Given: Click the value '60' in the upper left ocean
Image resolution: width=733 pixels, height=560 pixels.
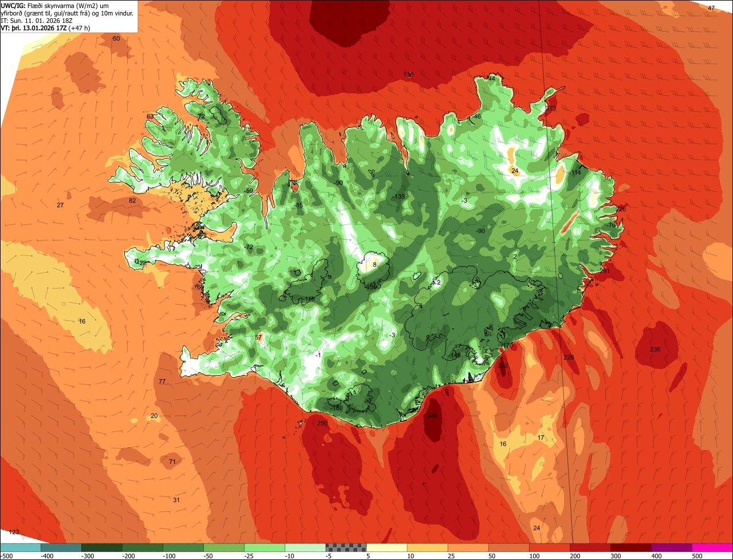Looking at the screenshot, I should point(116,38).
